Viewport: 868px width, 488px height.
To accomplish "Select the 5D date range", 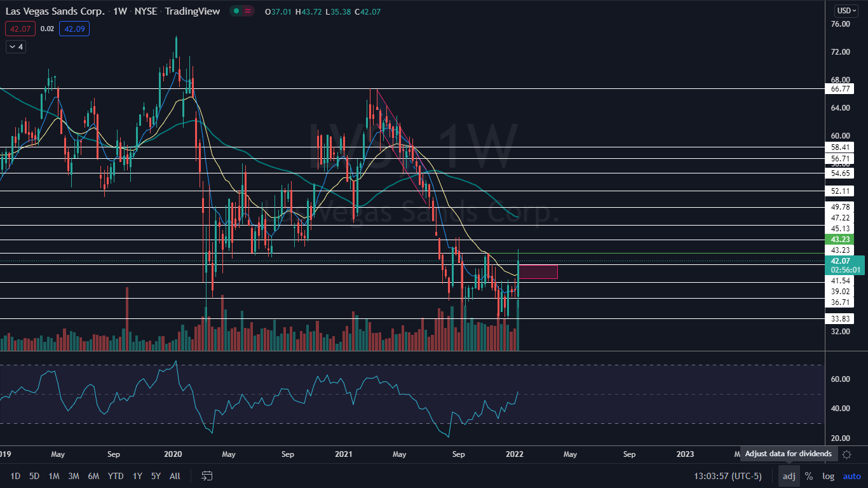I will [x=34, y=476].
